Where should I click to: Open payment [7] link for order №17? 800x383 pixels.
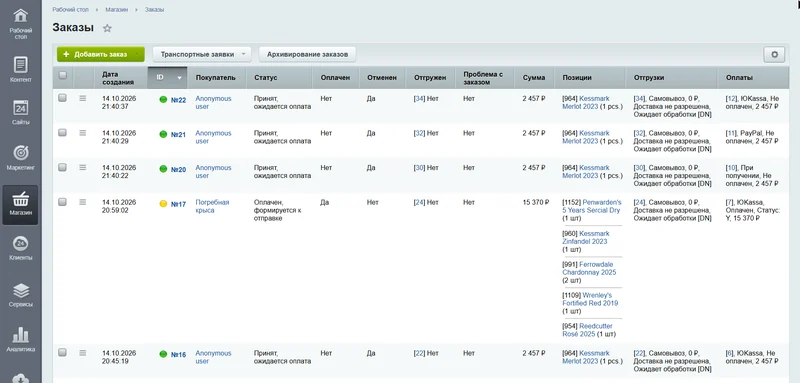[730, 202]
